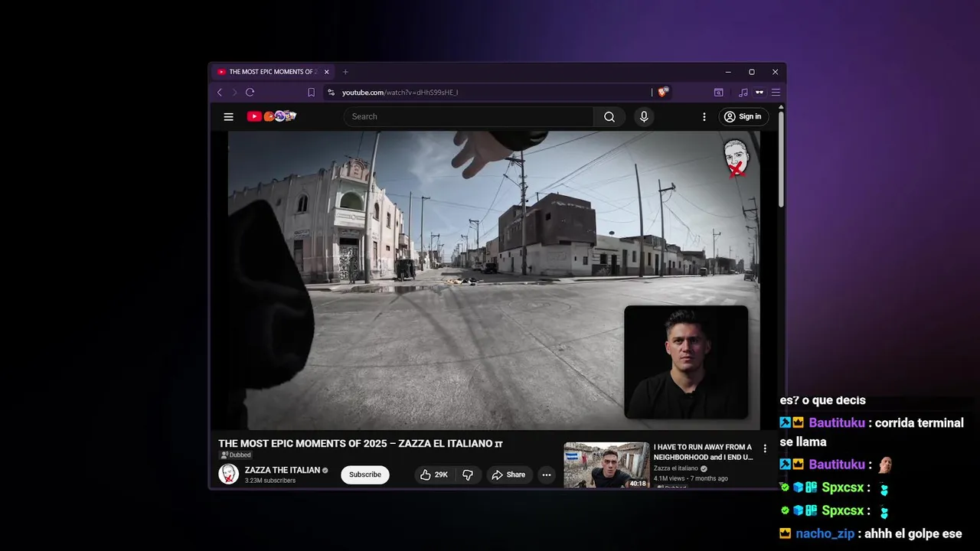
Task: Click the Zazza channel avatar
Action: click(x=228, y=474)
